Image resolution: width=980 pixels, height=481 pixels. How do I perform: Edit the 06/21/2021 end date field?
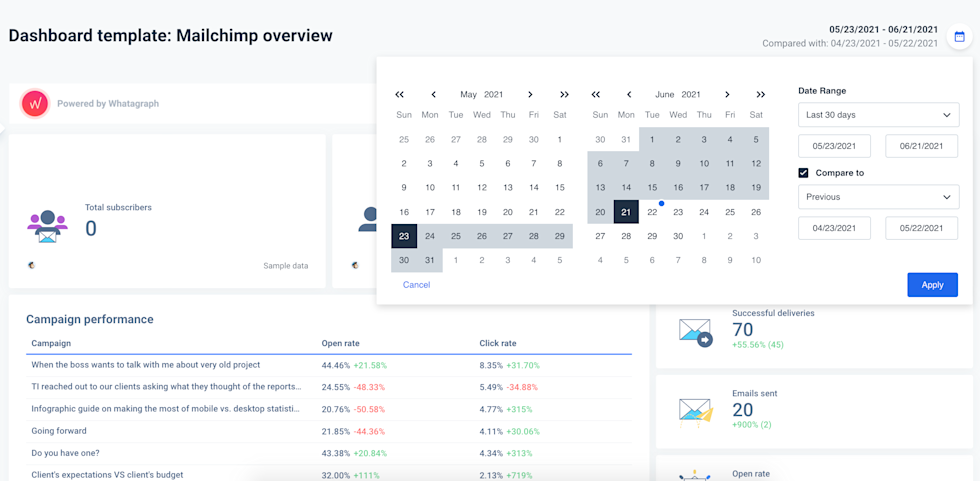(921, 146)
